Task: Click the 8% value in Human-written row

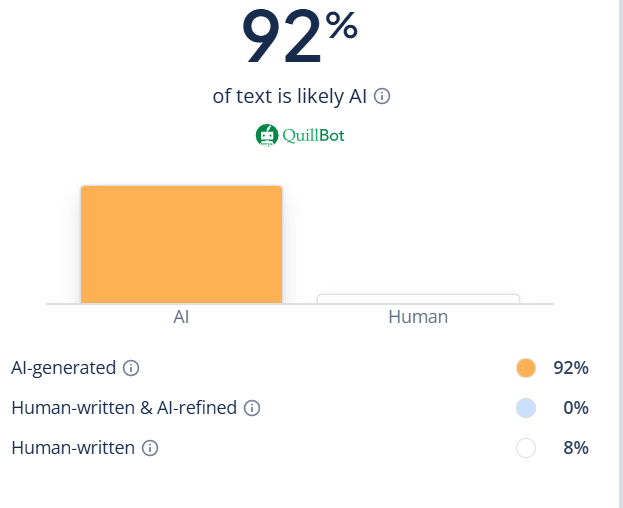Action: 576,448
